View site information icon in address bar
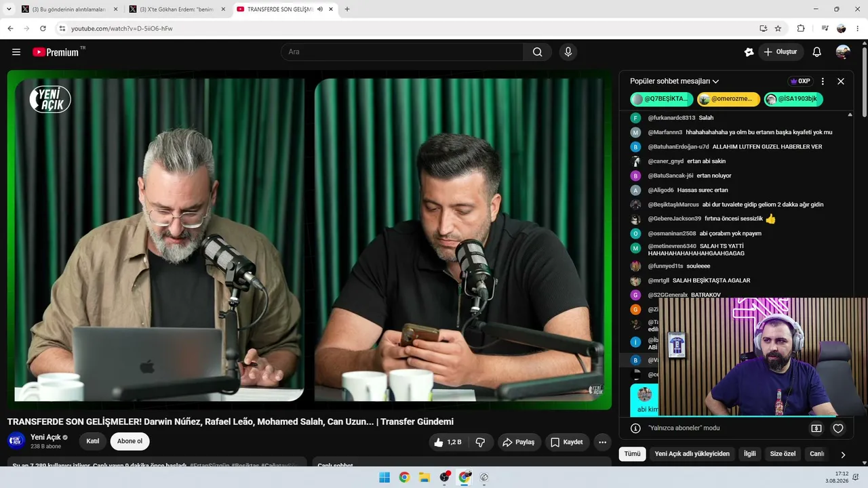The width and height of the screenshot is (868, 488). tap(62, 28)
